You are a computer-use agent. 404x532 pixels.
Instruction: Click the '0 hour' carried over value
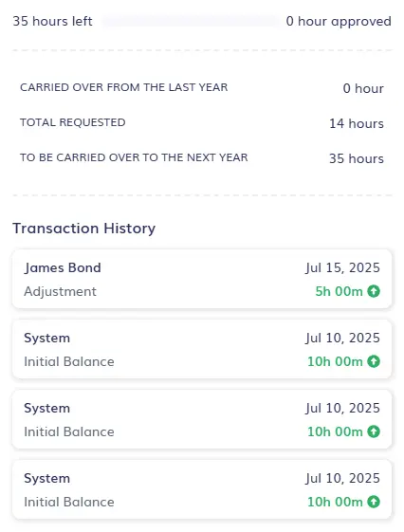click(x=363, y=88)
